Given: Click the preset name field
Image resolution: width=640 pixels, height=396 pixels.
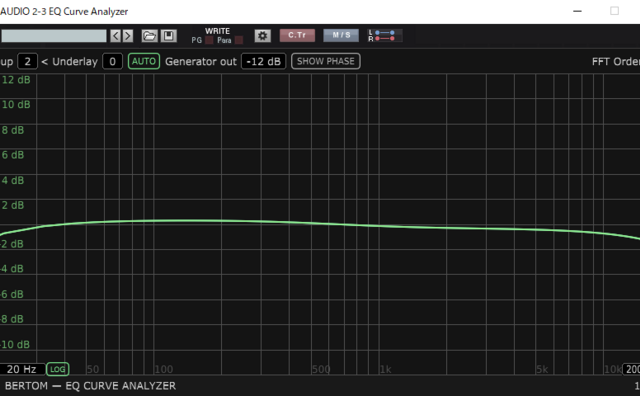Looking at the screenshot, I should [x=54, y=36].
